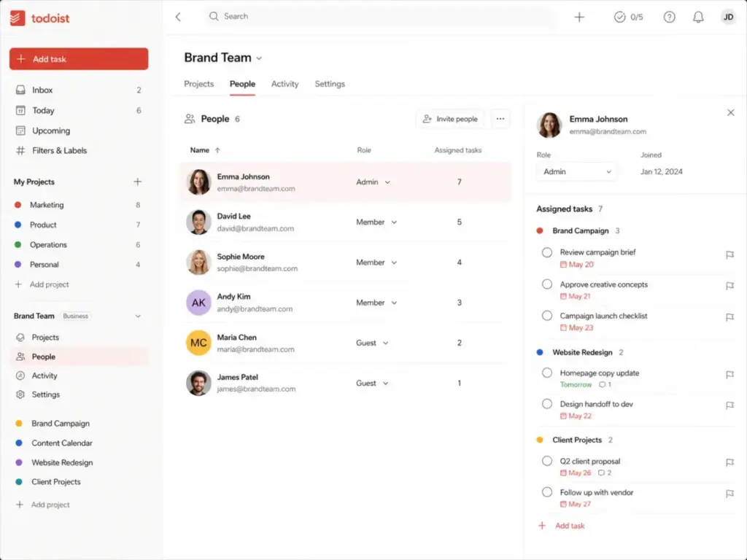
Task: Change David Lee's Member role
Action: click(376, 222)
